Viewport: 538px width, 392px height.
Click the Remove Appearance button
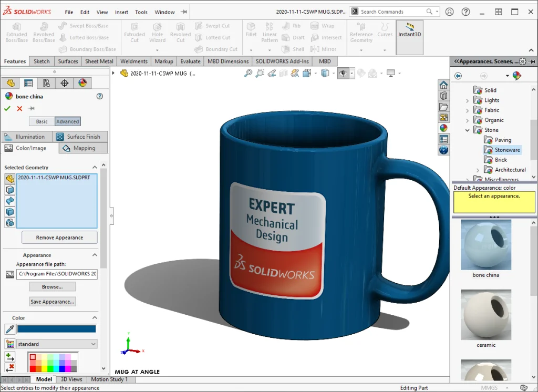(59, 238)
